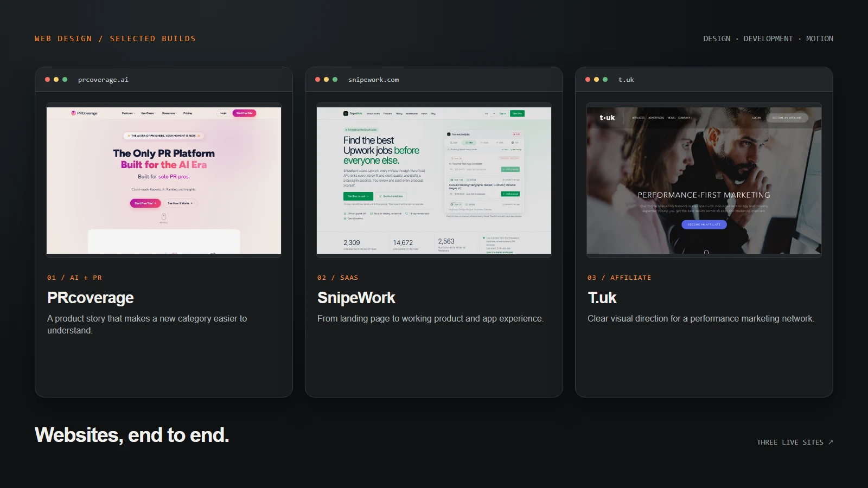Screen dimensions: 868x488
Task: Click the Web Design / Selected Builds header
Action: (115, 38)
